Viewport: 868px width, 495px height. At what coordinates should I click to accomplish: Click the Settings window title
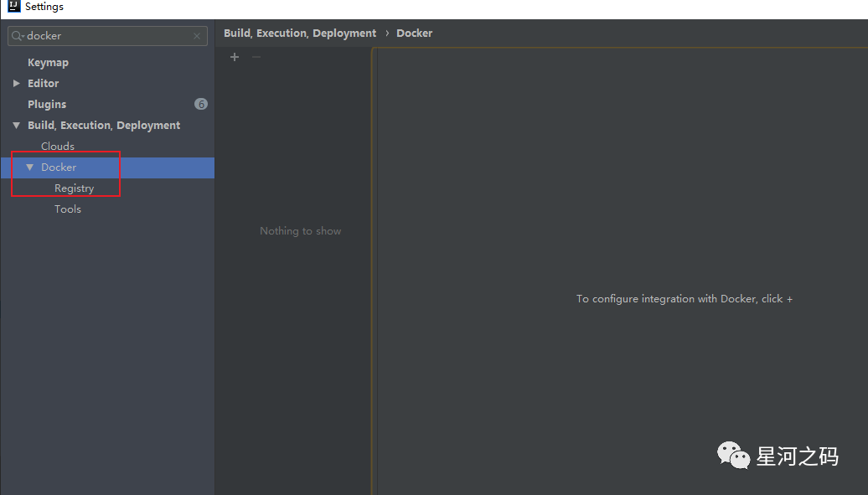point(44,7)
